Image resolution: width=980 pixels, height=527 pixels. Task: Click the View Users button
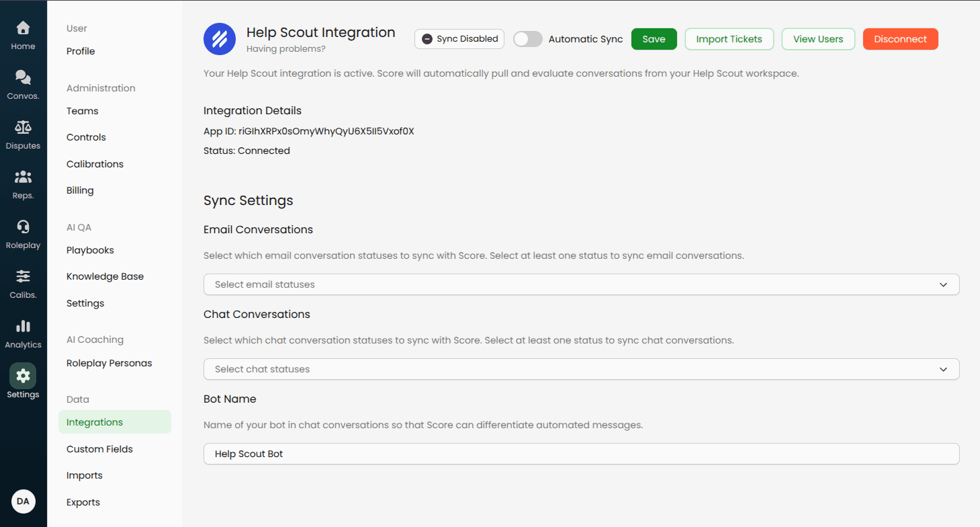[818, 39]
